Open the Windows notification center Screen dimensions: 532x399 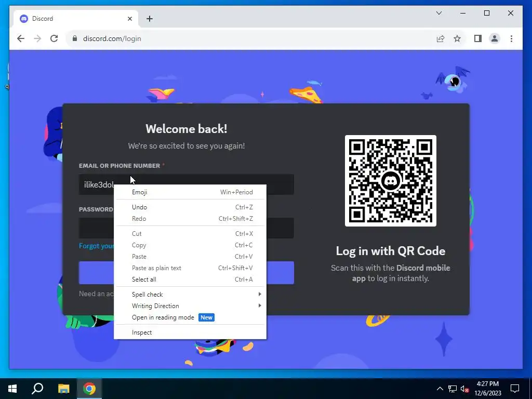(515, 389)
